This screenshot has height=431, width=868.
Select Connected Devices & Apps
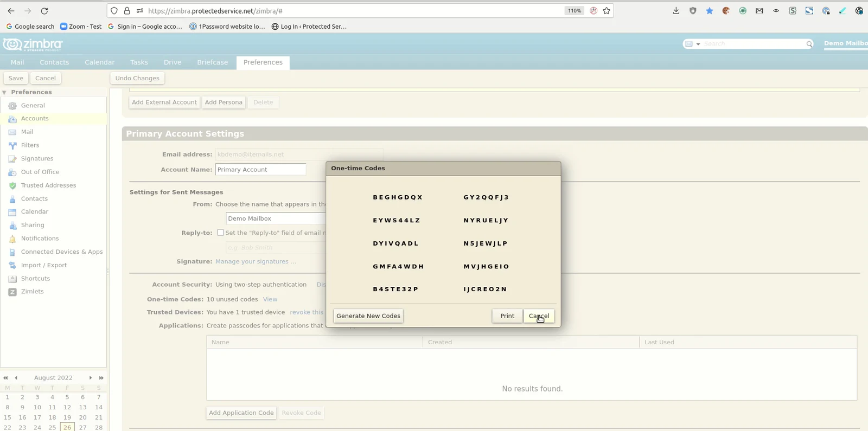click(x=62, y=252)
